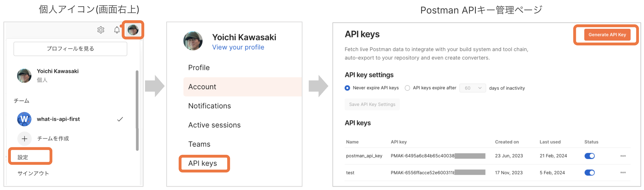Click the postman_api_key name cell

[364, 156]
